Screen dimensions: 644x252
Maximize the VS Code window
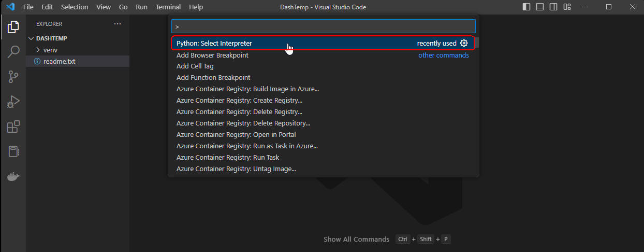pos(609,7)
